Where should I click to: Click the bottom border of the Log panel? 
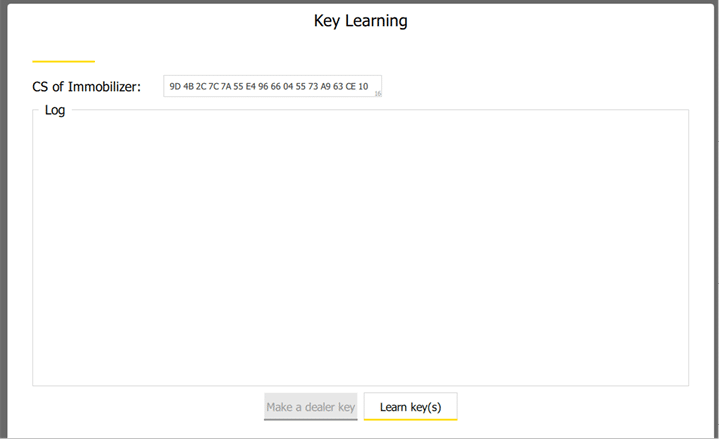tap(360, 385)
